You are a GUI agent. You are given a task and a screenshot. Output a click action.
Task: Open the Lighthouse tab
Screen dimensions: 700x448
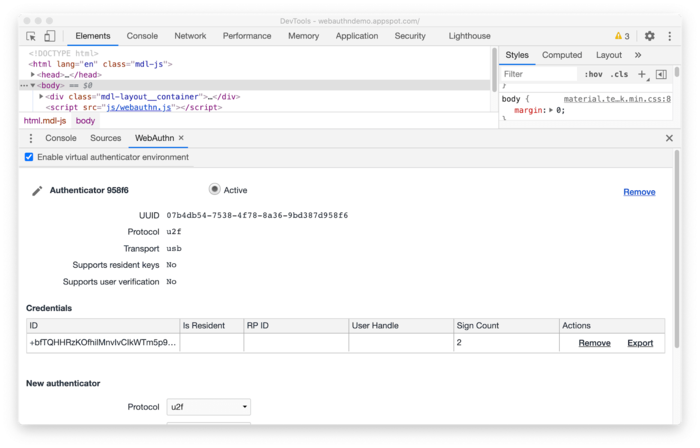coord(469,36)
